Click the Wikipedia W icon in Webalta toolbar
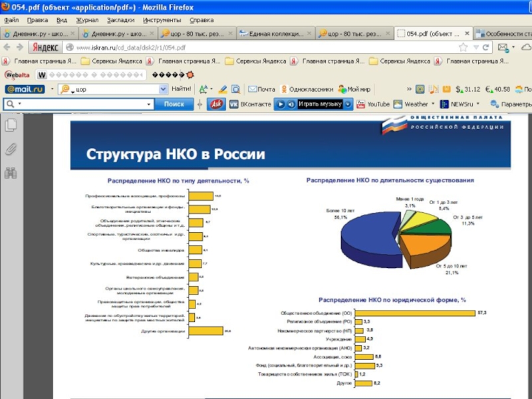The width and height of the screenshot is (532, 399). click(x=42, y=74)
